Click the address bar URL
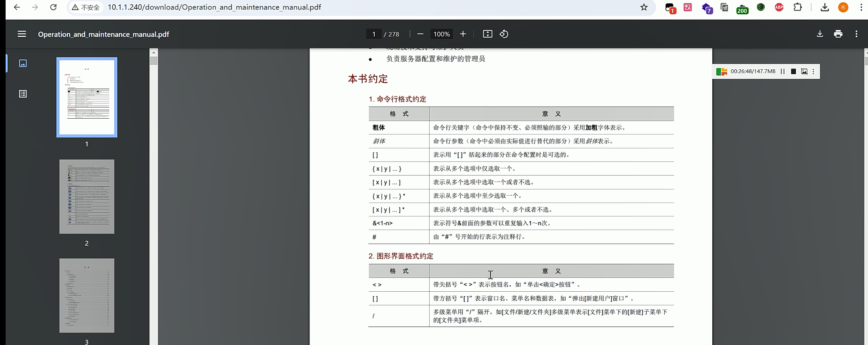The height and width of the screenshot is (345, 868). click(x=214, y=7)
